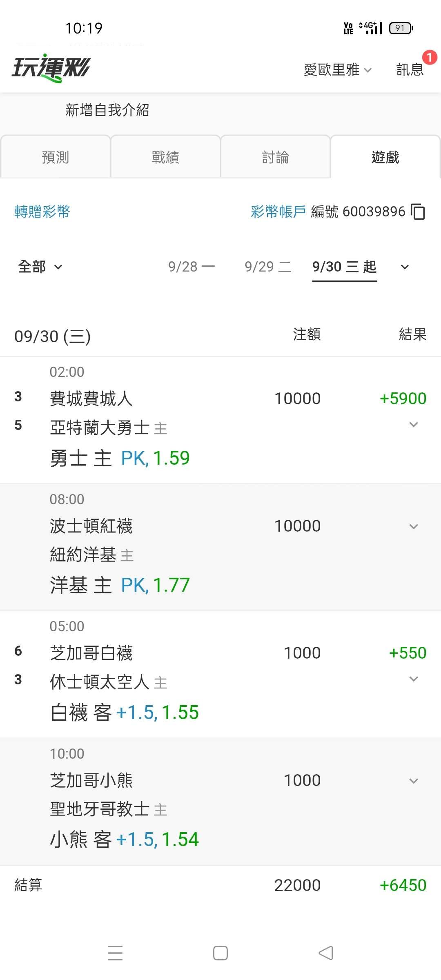
Task: Click 新增自我介紹 text
Action: (x=107, y=110)
